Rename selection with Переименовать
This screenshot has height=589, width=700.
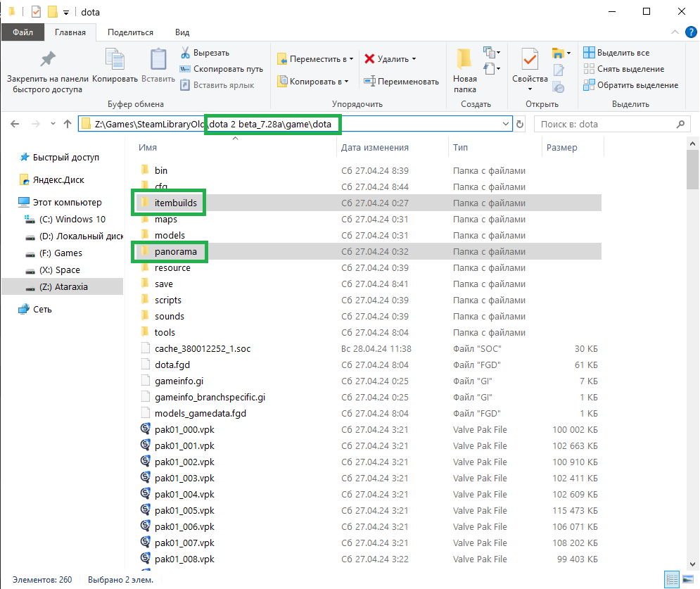[401, 81]
